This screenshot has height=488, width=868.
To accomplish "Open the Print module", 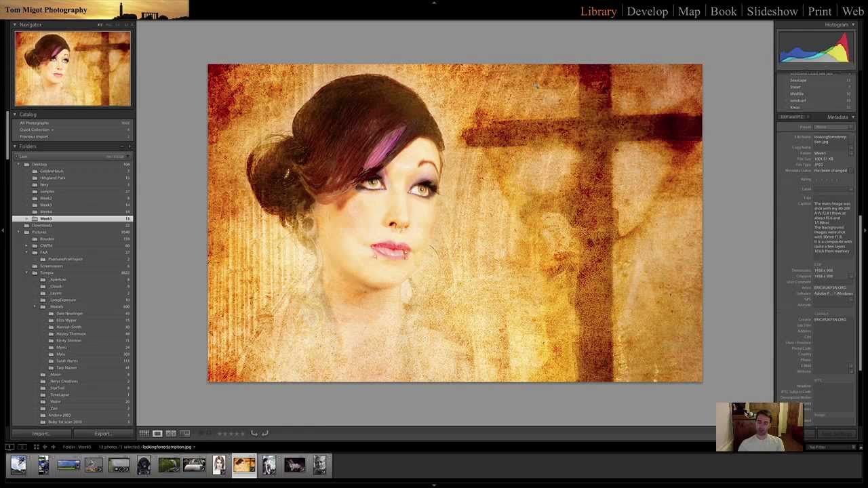I will click(819, 11).
